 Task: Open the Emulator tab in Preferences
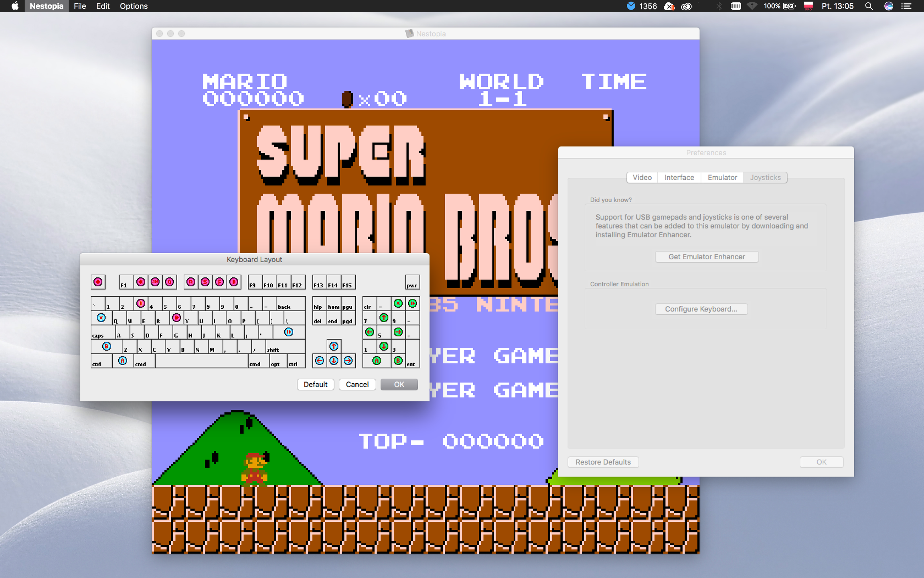(x=722, y=177)
